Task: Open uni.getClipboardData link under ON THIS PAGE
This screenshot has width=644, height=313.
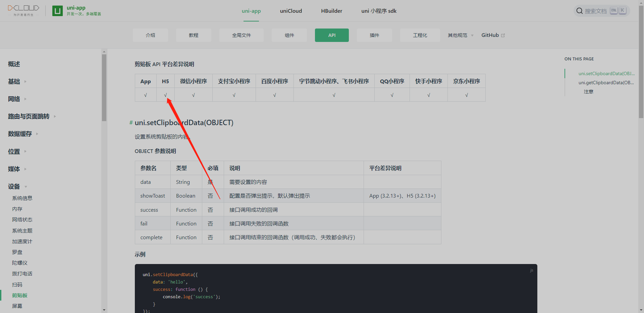Action: 606,83
